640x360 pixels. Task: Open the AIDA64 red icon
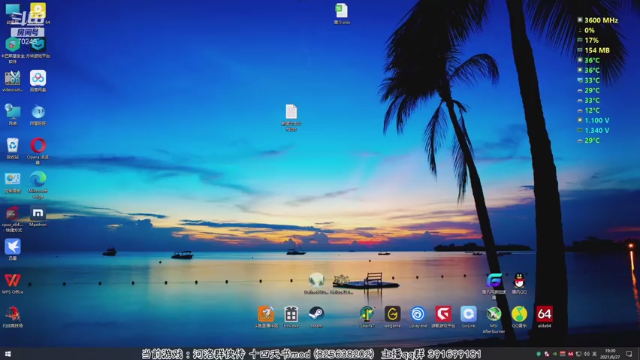click(x=544, y=317)
